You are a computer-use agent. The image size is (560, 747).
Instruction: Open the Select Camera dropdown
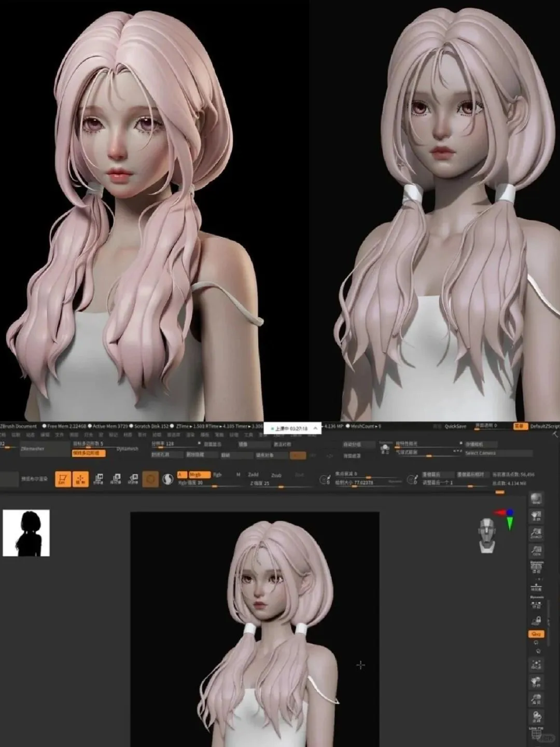498,453
